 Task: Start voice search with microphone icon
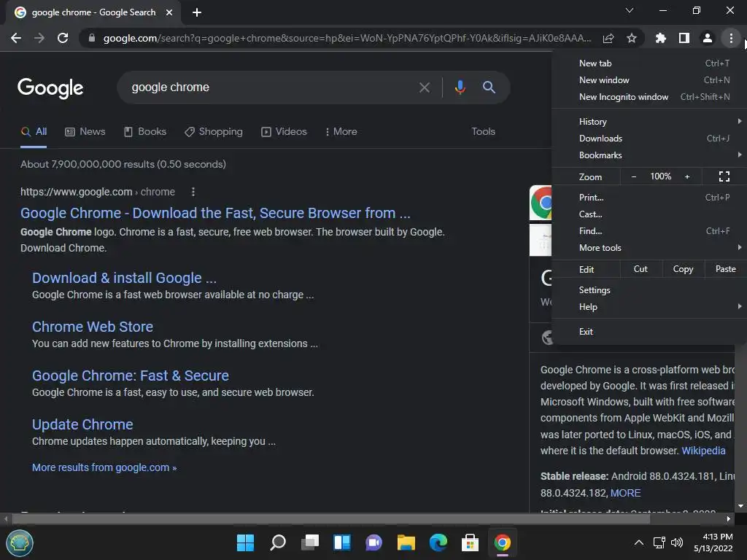pos(460,87)
